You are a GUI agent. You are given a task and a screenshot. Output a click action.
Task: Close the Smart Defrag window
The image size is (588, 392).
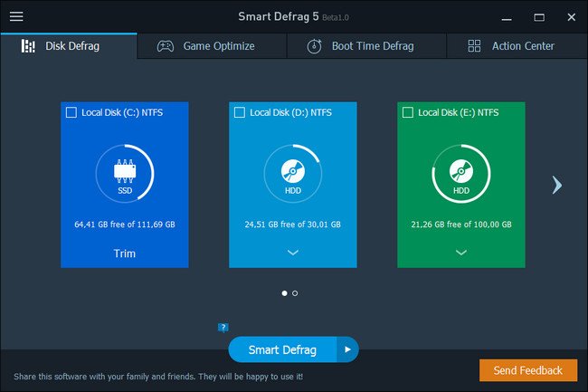572,17
